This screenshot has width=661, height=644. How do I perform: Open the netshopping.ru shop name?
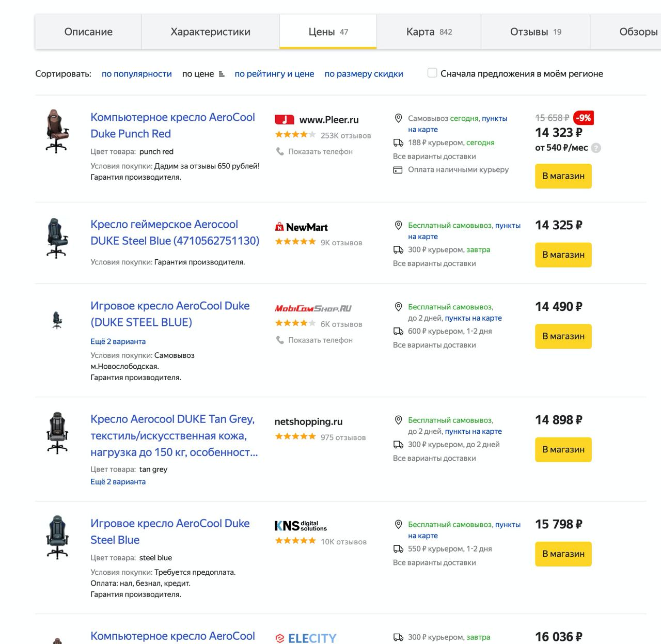pos(308,421)
